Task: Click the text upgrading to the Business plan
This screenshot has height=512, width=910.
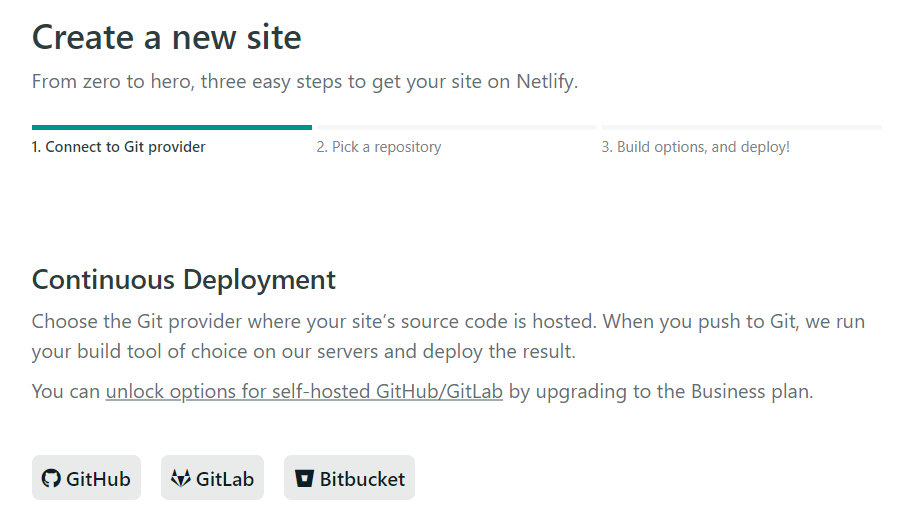Action: click(x=674, y=392)
